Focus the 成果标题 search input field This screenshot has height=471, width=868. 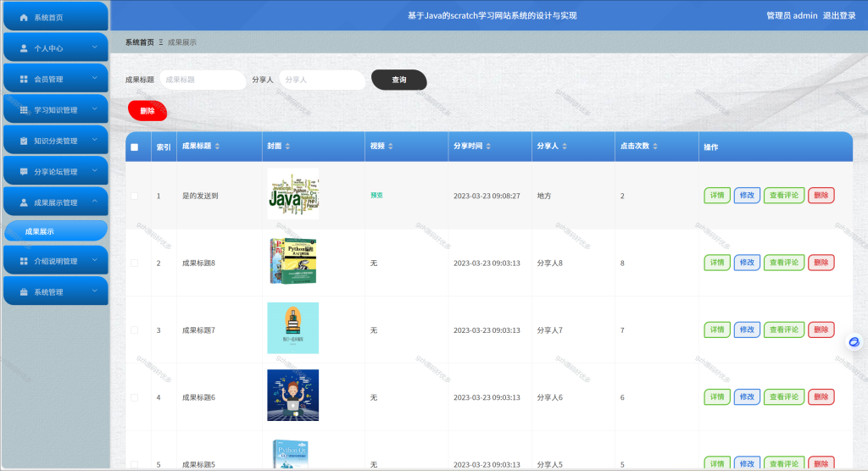point(203,80)
